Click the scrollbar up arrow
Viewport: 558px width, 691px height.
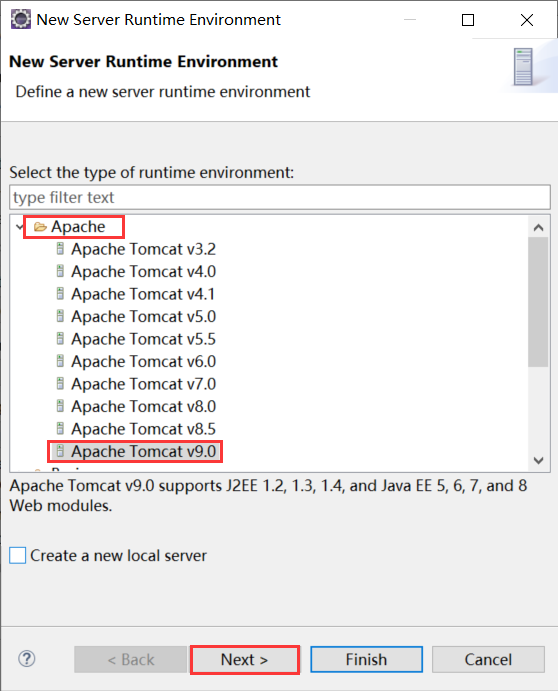coord(538,227)
